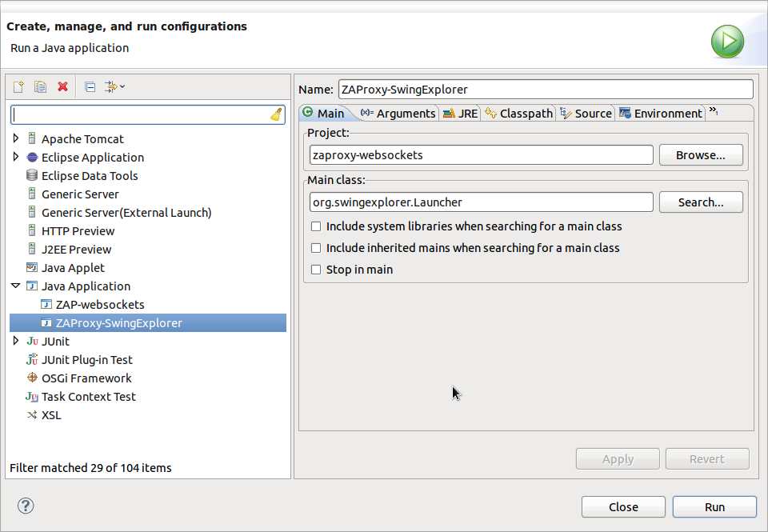This screenshot has height=532, width=768.
Task: Click the Apply button
Action: 618,459
